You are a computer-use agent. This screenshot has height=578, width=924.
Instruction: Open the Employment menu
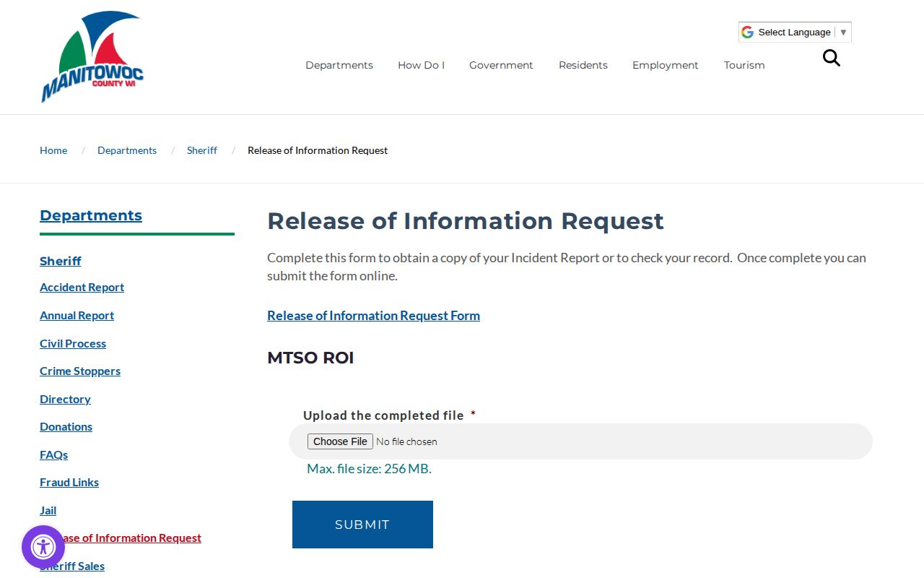[x=666, y=65]
